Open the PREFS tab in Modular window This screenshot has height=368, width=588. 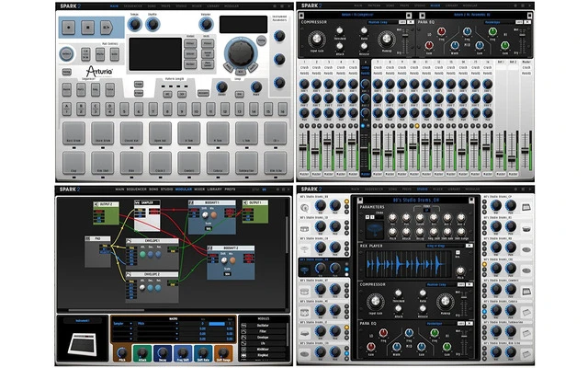click(230, 190)
